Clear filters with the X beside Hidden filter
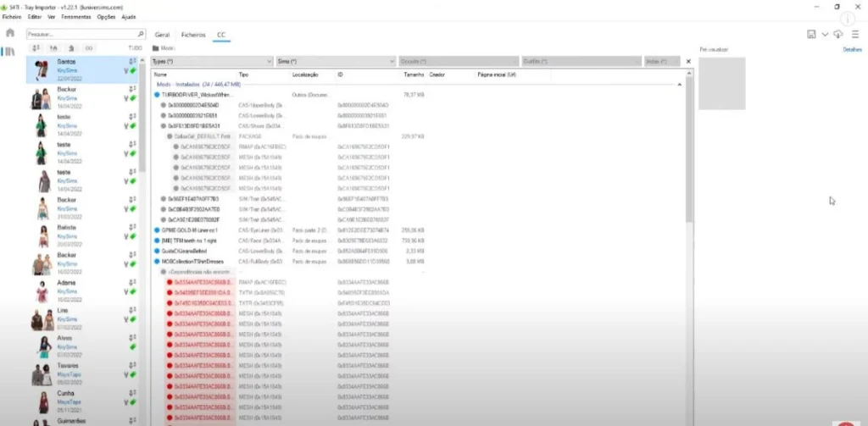Viewport: 868px width, 426px height. (x=688, y=62)
